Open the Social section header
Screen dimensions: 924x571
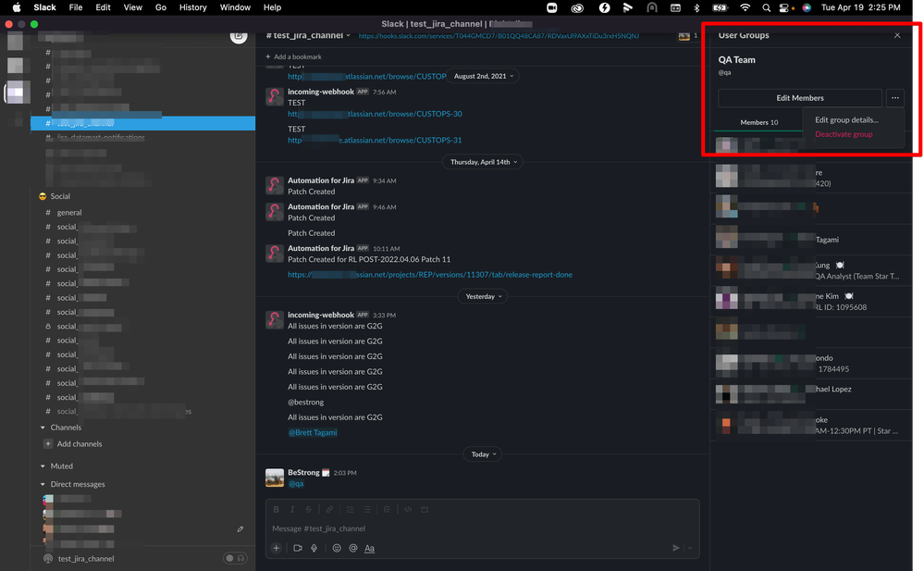click(59, 196)
